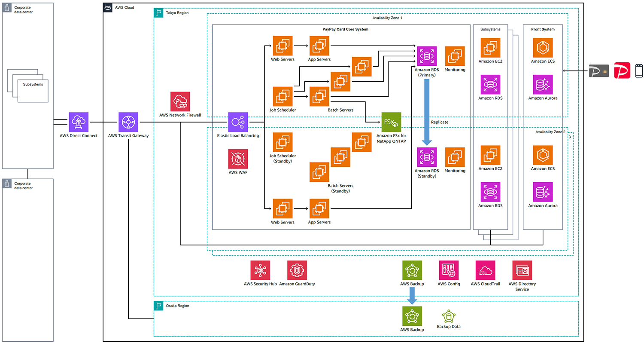Click the AWS Cloud logo badge
This screenshot has height=343, width=644.
coord(108,7)
